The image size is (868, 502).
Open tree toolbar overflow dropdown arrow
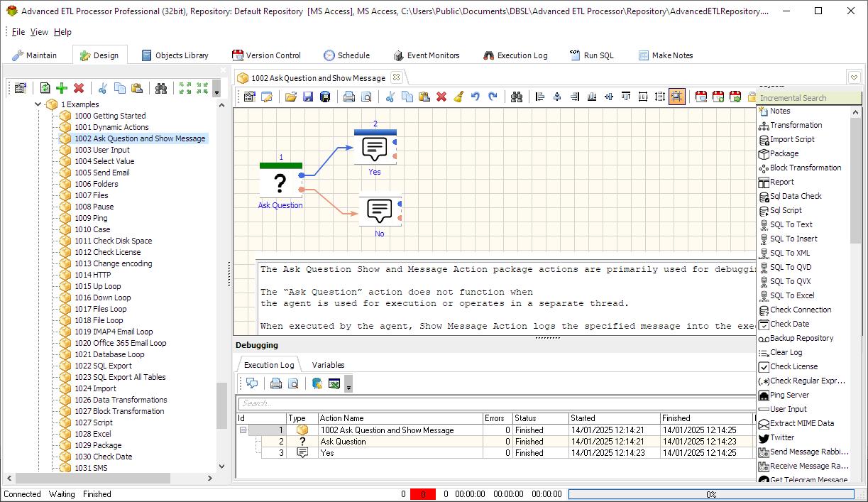point(216,89)
